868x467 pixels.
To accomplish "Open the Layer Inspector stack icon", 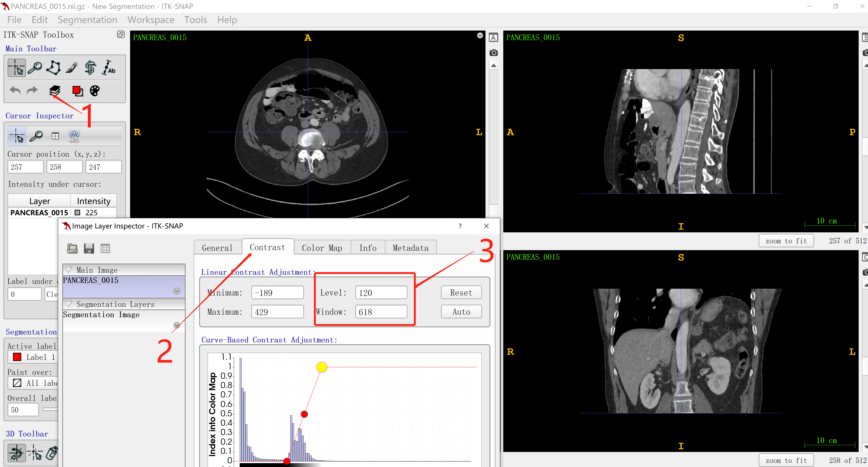I will [55, 91].
